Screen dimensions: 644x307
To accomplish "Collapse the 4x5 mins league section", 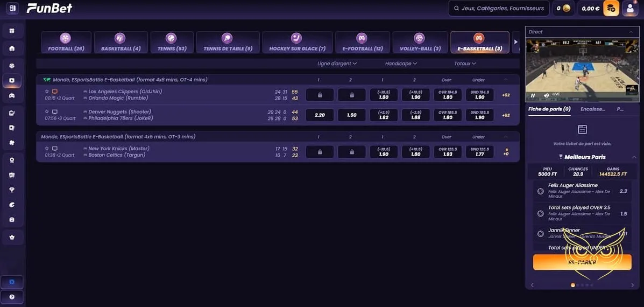I will click(506, 137).
